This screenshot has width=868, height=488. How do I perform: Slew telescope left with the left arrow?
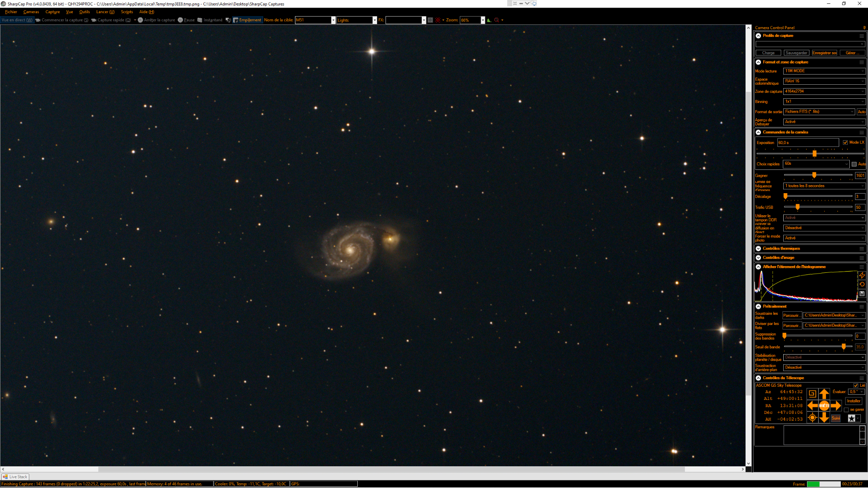tap(812, 406)
